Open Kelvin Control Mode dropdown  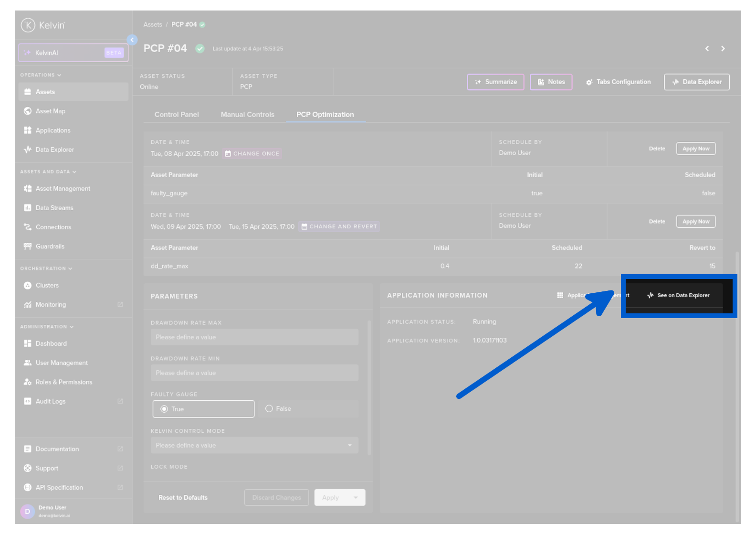pos(254,446)
